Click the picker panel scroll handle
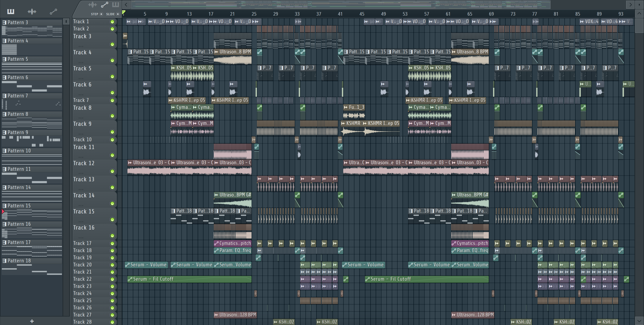 point(66,21)
